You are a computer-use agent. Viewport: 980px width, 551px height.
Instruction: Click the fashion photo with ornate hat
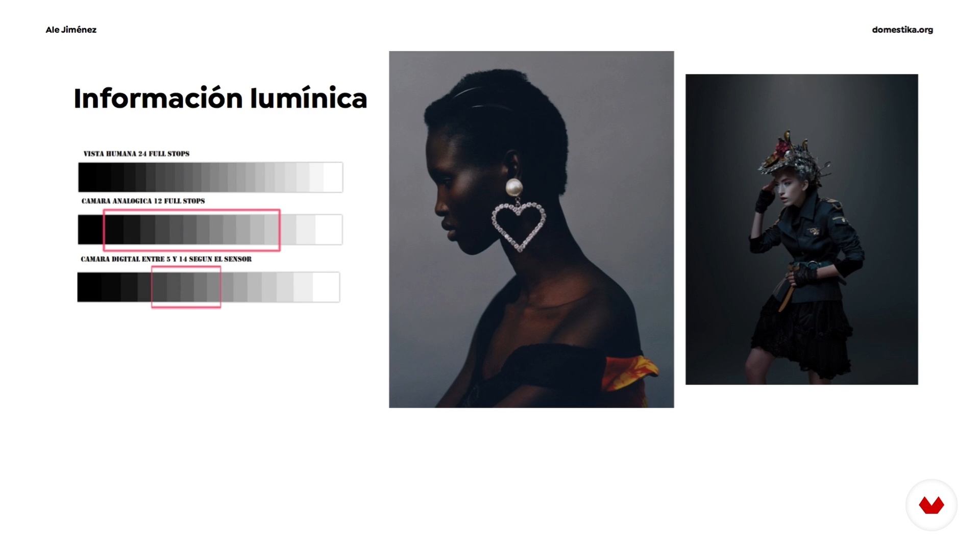tap(802, 229)
